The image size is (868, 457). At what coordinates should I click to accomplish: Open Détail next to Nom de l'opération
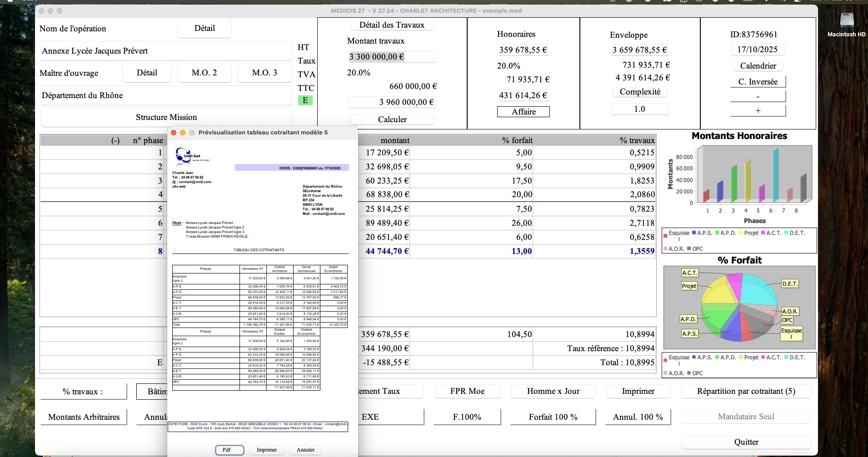click(x=205, y=28)
